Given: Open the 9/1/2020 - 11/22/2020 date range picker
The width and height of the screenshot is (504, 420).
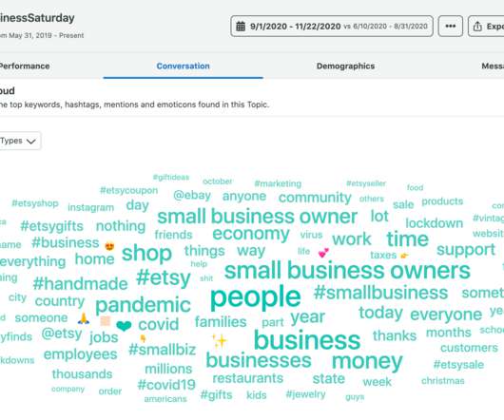Looking at the screenshot, I should tap(332, 26).
